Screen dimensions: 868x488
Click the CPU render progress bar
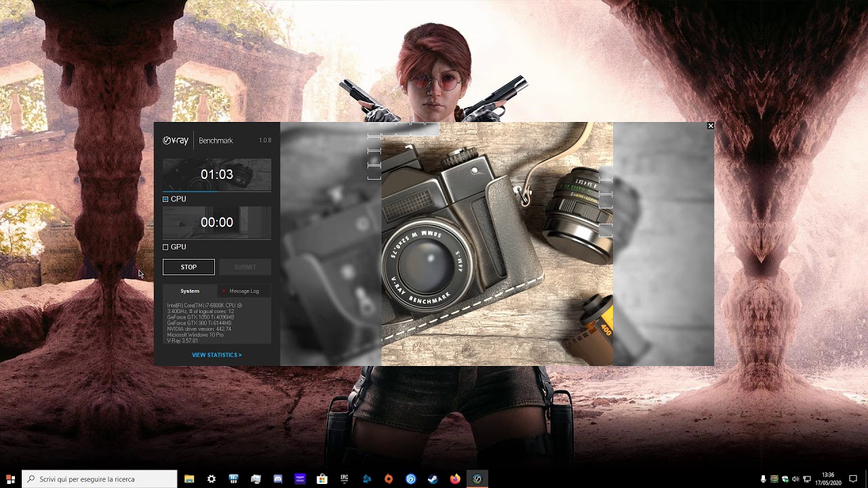point(217,191)
